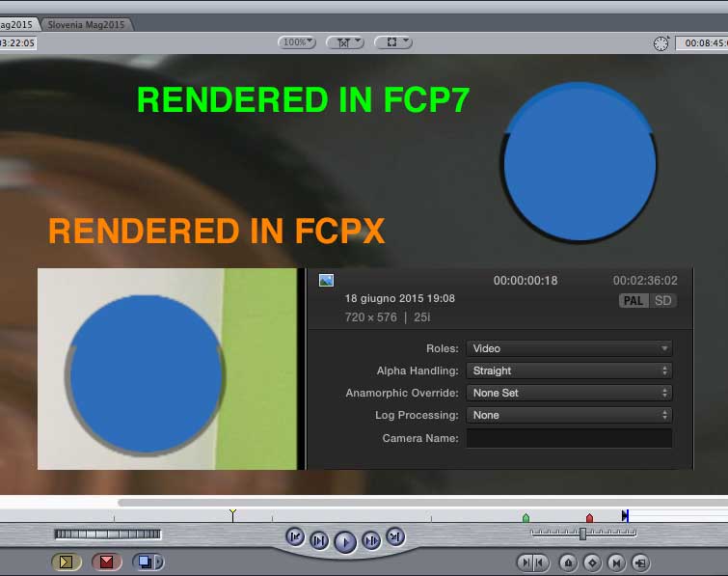Click the Match Frame button
Screen dimensions: 728x576
click(x=640, y=563)
